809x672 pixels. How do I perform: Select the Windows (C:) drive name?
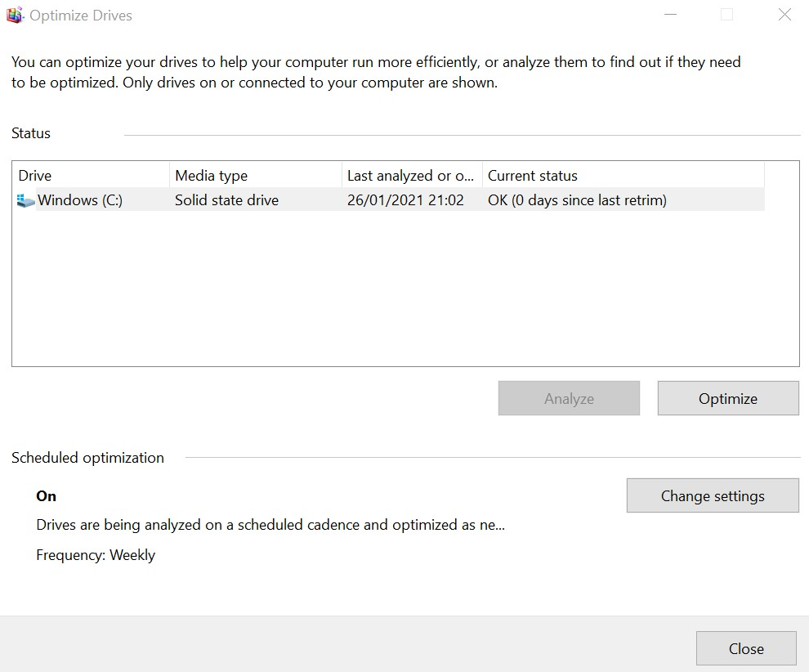tap(80, 200)
